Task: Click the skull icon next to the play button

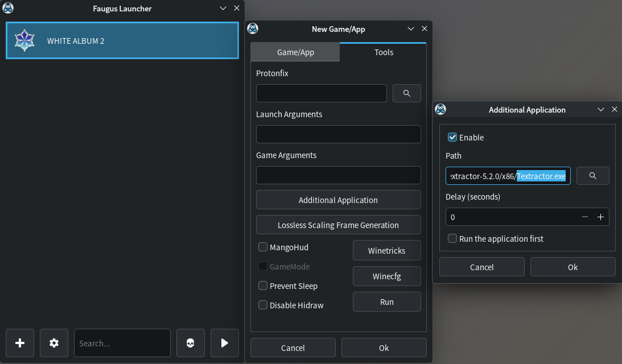Action: click(x=190, y=343)
